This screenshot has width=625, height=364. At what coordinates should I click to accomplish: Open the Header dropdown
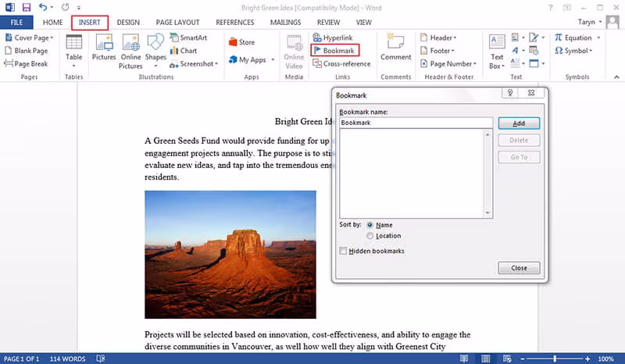[x=438, y=37]
